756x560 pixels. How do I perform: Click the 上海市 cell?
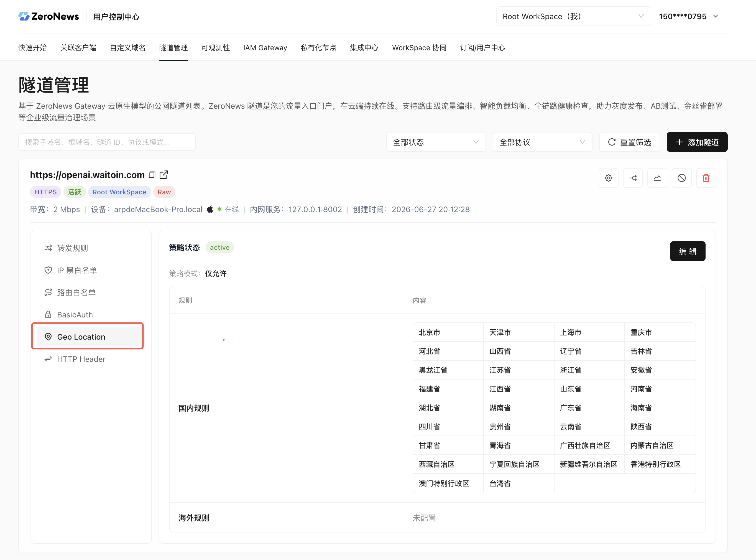coord(589,333)
